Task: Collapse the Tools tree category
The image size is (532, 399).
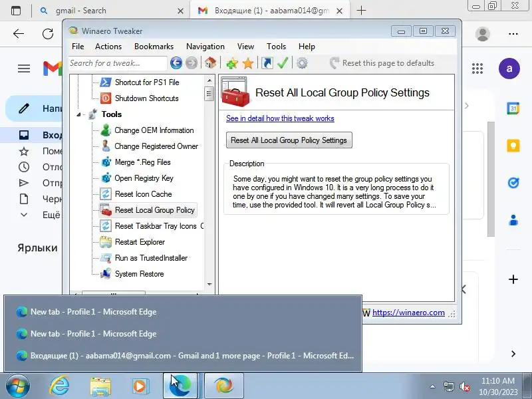Action: (78, 114)
